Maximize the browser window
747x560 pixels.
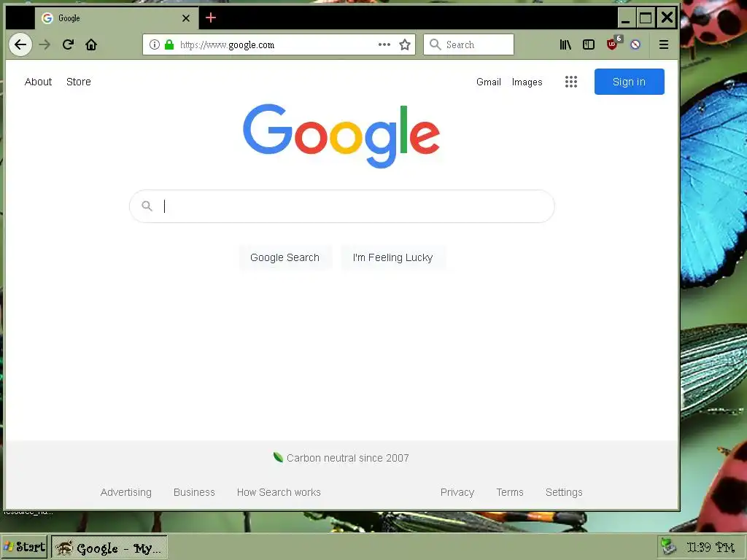pyautogui.click(x=646, y=18)
